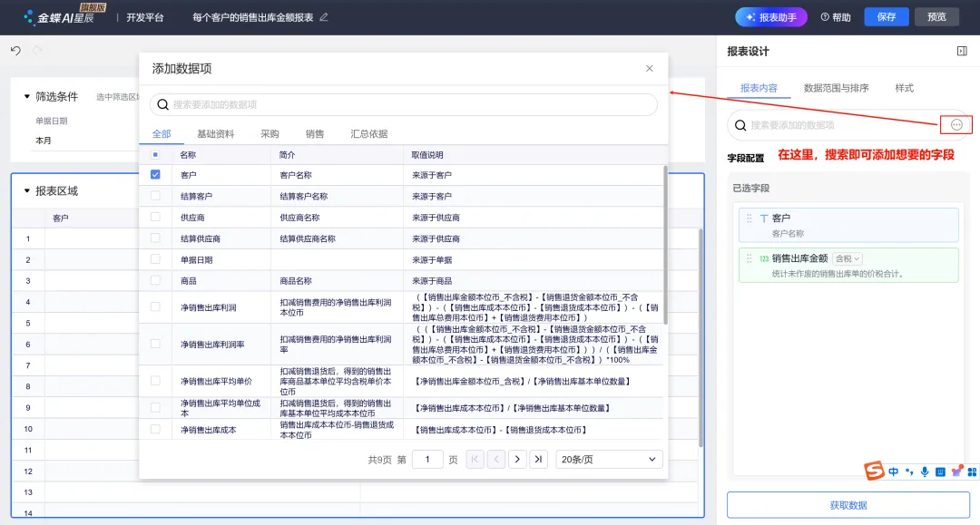Click the Sogou input method icon
Viewport: 980px width, 525px height.
(874, 471)
